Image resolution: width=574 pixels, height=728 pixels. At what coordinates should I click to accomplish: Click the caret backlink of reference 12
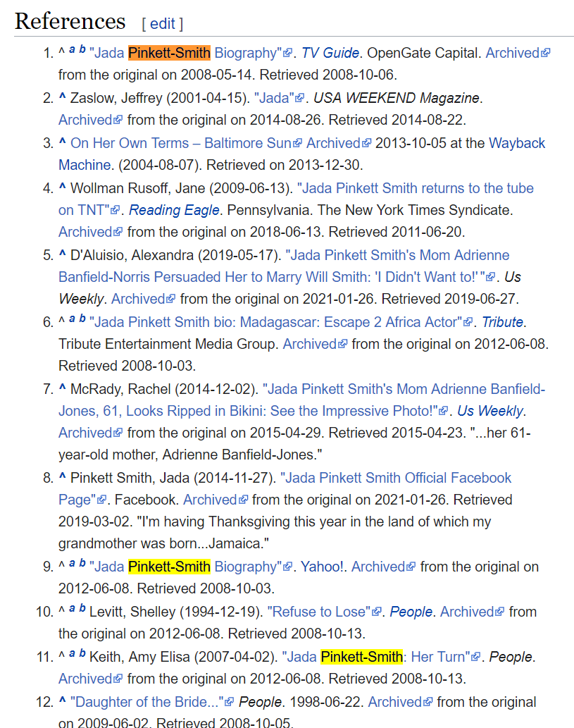click(x=62, y=702)
